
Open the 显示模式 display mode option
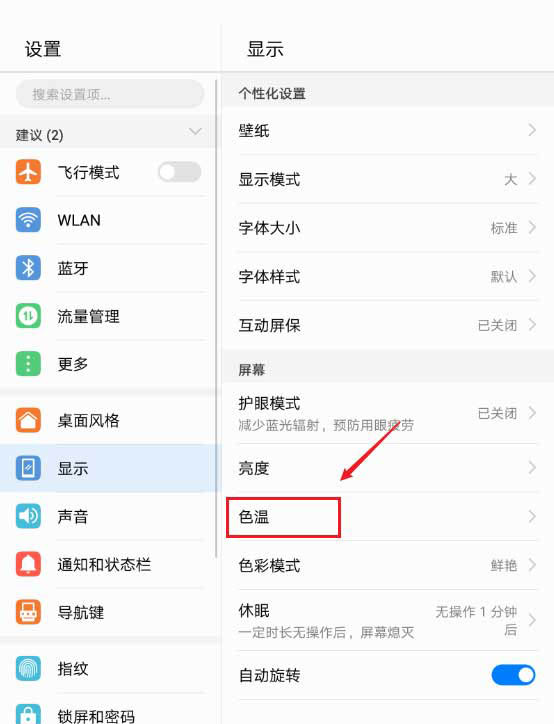click(387, 179)
